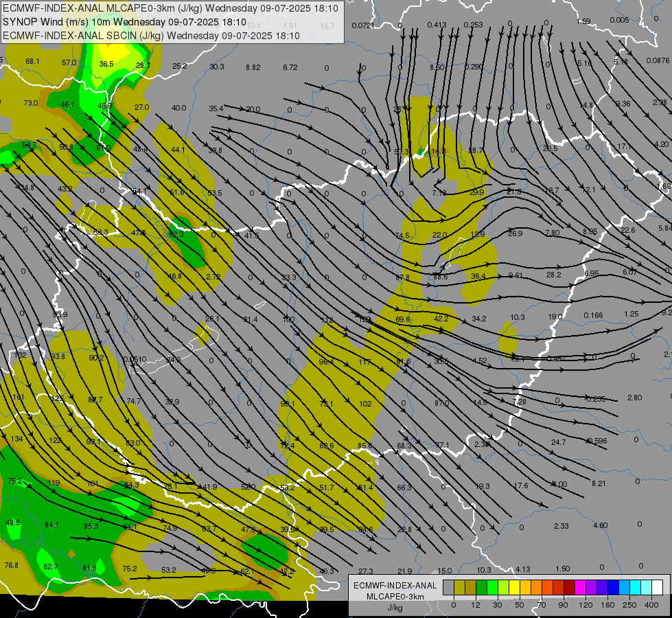The width and height of the screenshot is (672, 618).
Task: Click the magenta legend swatch
Action: (580, 587)
